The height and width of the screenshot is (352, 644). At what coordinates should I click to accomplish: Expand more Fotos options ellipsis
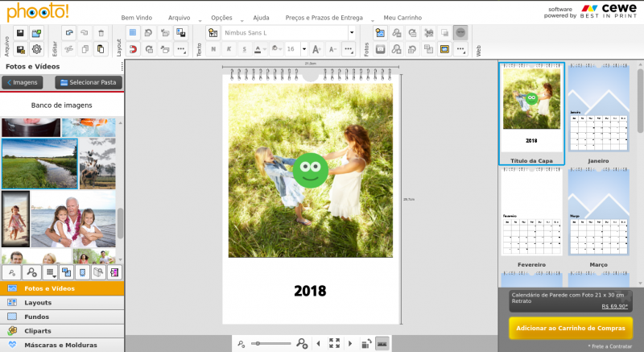[x=460, y=49]
